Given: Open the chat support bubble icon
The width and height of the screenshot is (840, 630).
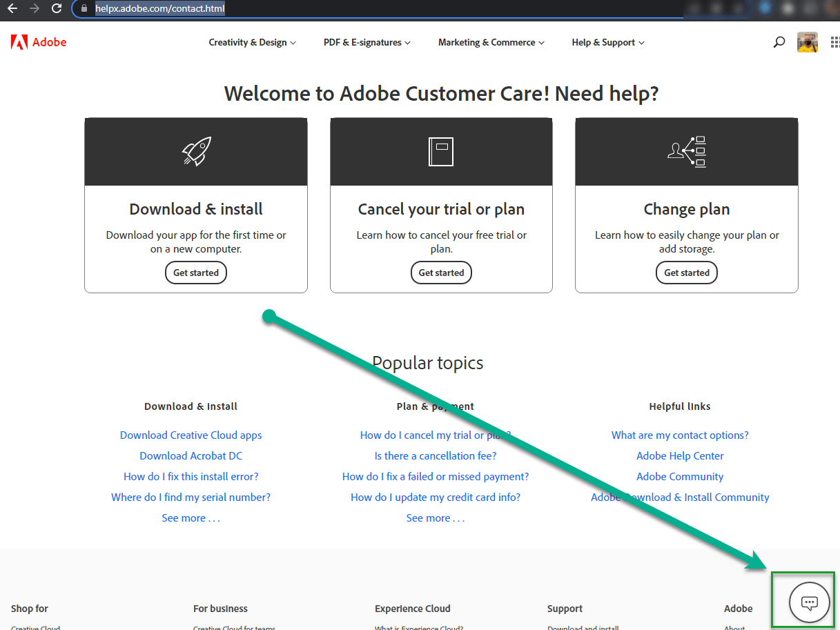Looking at the screenshot, I should click(x=808, y=601).
